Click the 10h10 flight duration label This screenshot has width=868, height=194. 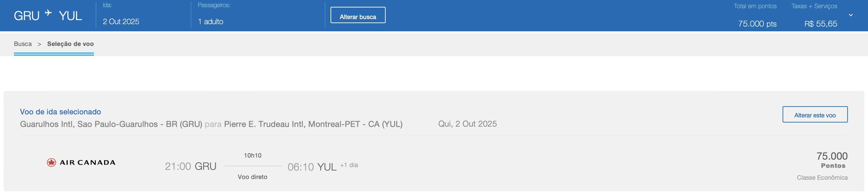pyautogui.click(x=253, y=156)
